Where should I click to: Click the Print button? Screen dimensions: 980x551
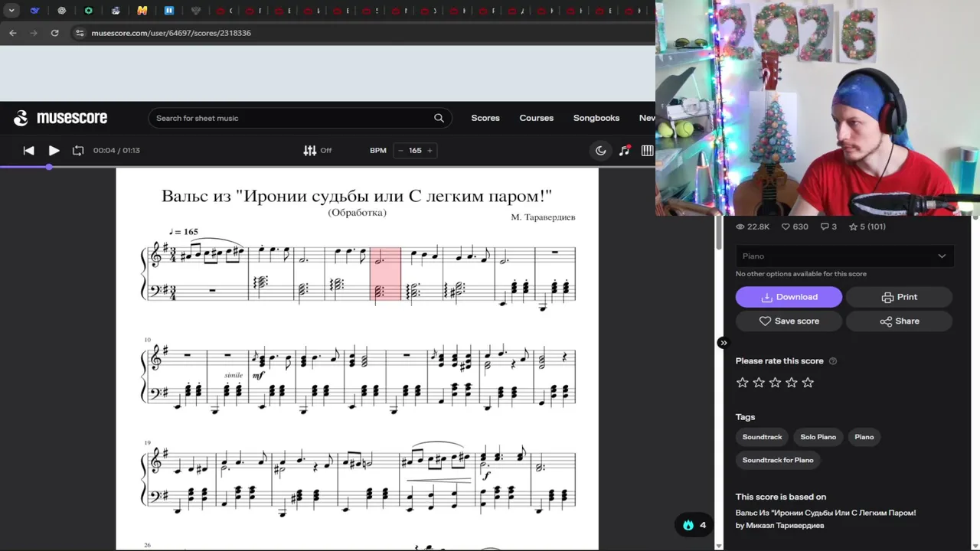(899, 297)
